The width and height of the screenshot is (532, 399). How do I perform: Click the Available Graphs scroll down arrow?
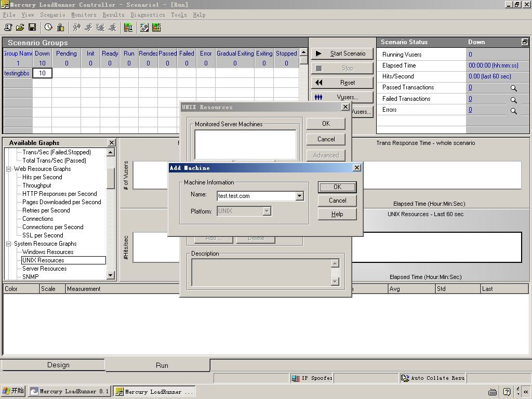tap(111, 275)
